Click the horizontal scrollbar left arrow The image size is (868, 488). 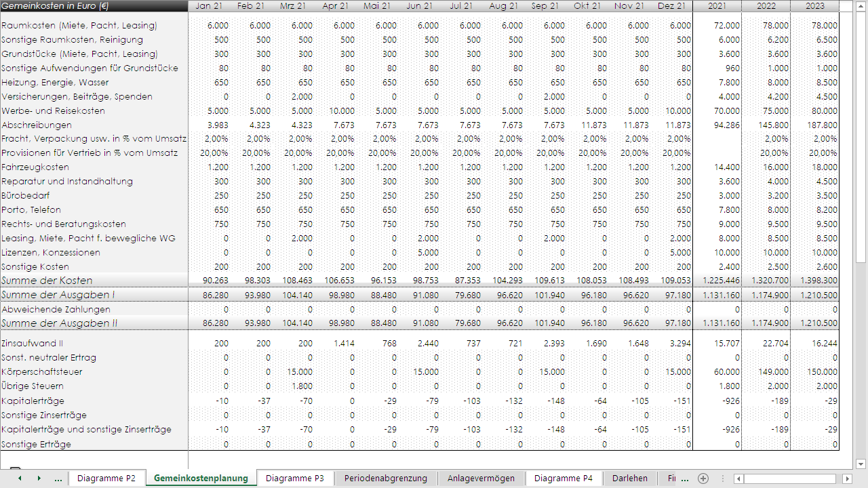[x=738, y=479]
